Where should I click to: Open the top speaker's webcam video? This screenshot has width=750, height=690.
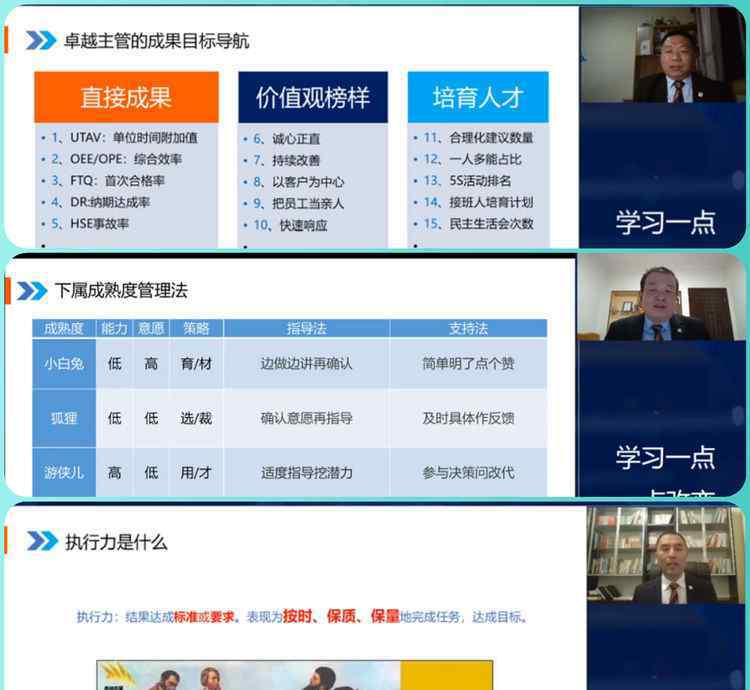coord(662,55)
